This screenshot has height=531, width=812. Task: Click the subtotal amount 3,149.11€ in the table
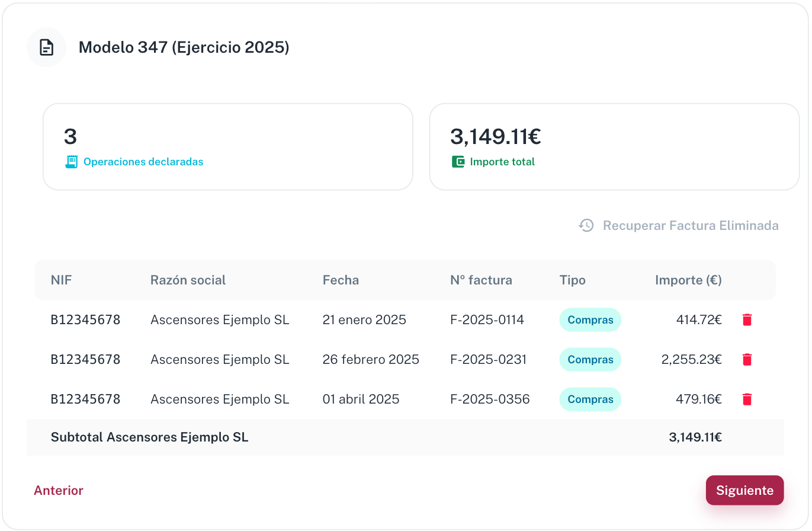[695, 437]
